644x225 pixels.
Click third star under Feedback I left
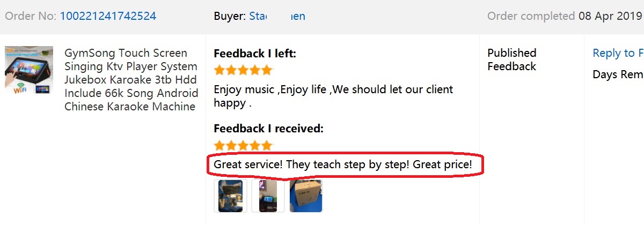click(243, 70)
